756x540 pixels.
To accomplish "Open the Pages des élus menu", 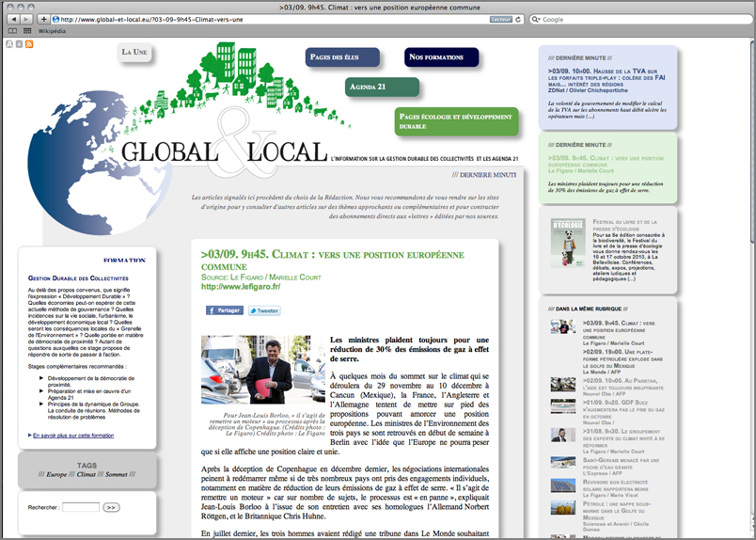I will click(342, 57).
